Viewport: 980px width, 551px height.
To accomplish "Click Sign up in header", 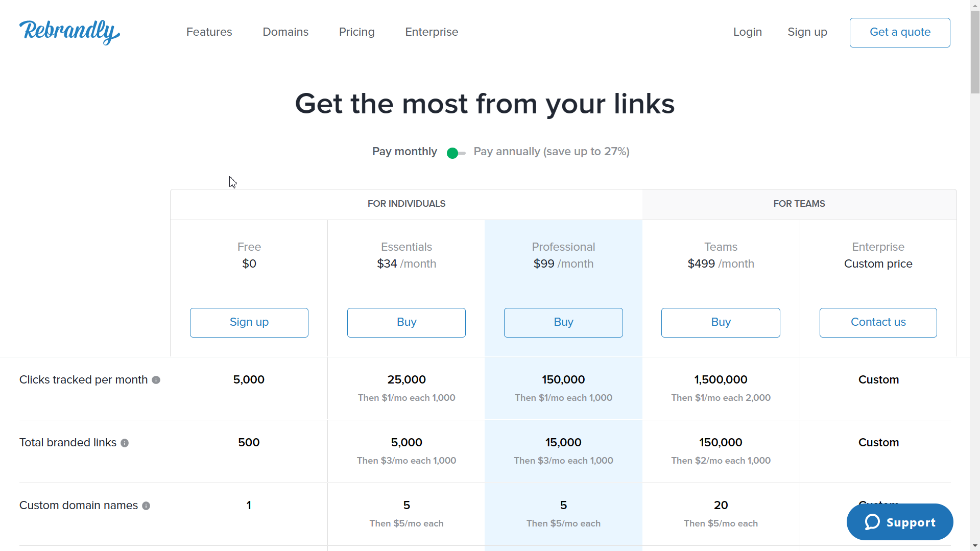I will click(x=807, y=32).
